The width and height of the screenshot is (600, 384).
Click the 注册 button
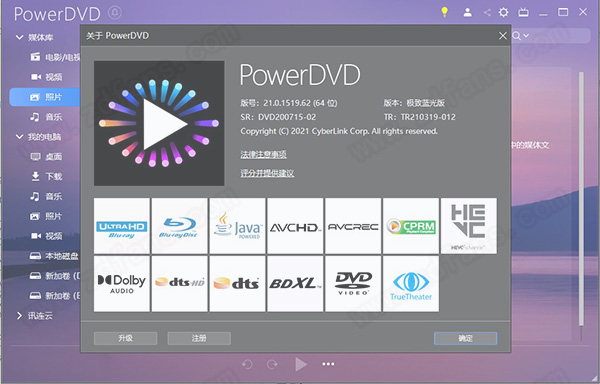[x=199, y=338]
